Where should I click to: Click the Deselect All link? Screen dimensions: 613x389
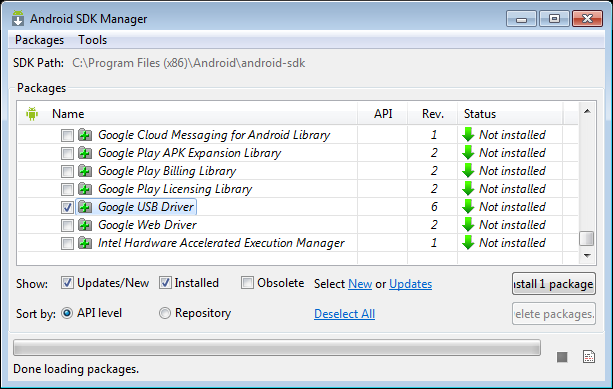344,314
